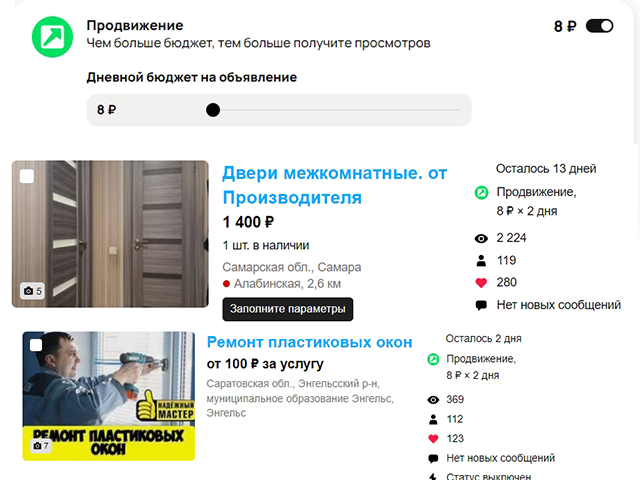
Task: Click the heart icon next to 280
Action: [x=481, y=283]
